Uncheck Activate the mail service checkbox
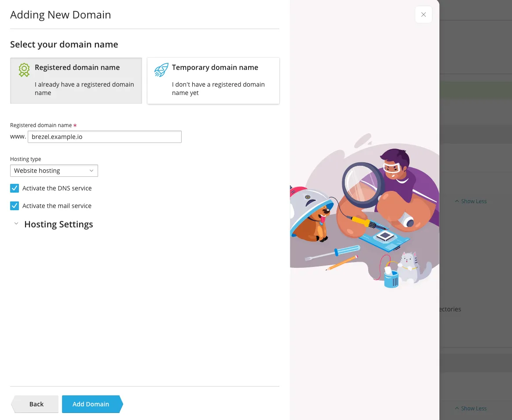 click(x=15, y=206)
